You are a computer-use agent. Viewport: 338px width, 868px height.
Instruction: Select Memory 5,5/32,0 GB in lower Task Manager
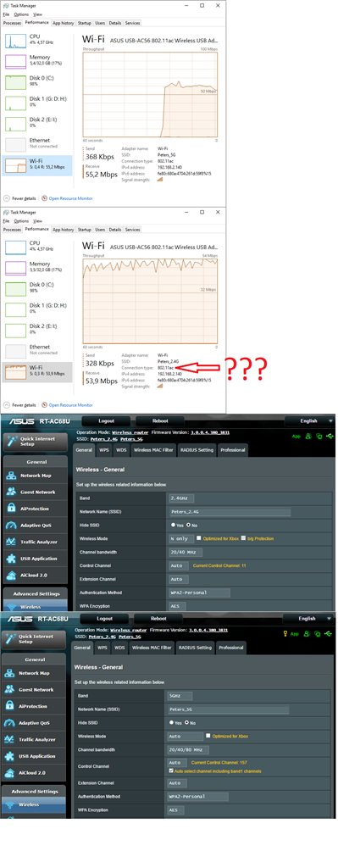37,267
